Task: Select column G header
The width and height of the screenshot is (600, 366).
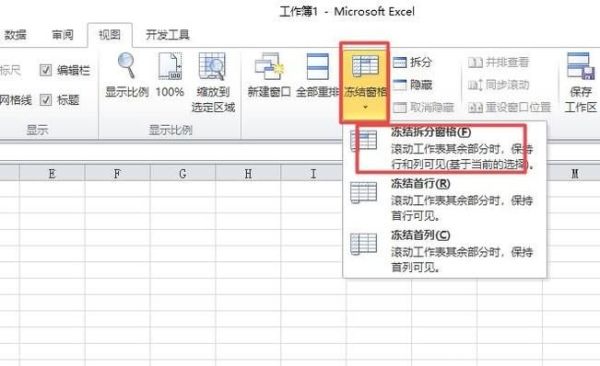Action: point(183,173)
